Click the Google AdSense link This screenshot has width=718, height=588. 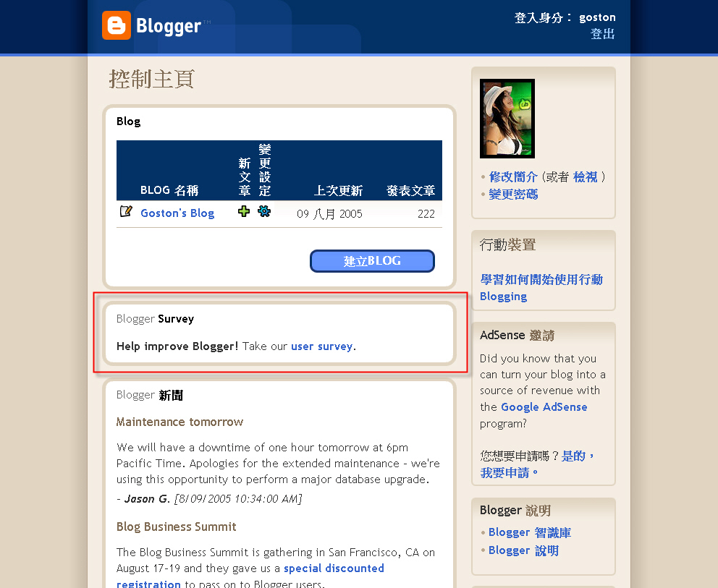(544, 406)
